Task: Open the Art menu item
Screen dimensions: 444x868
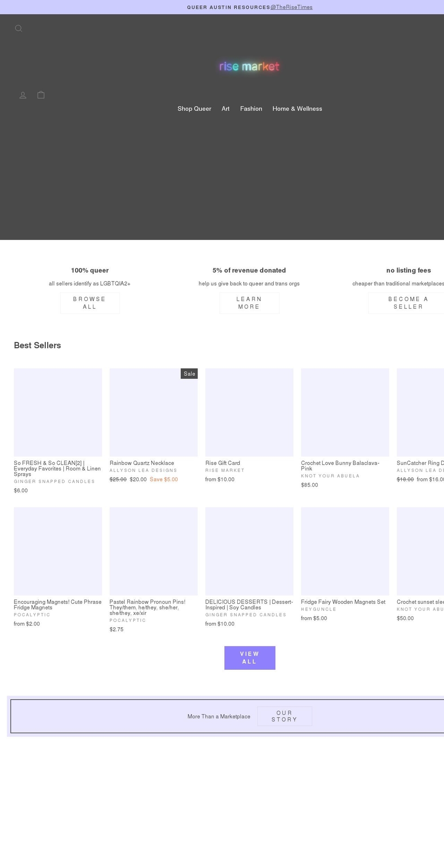Action: pos(226,109)
